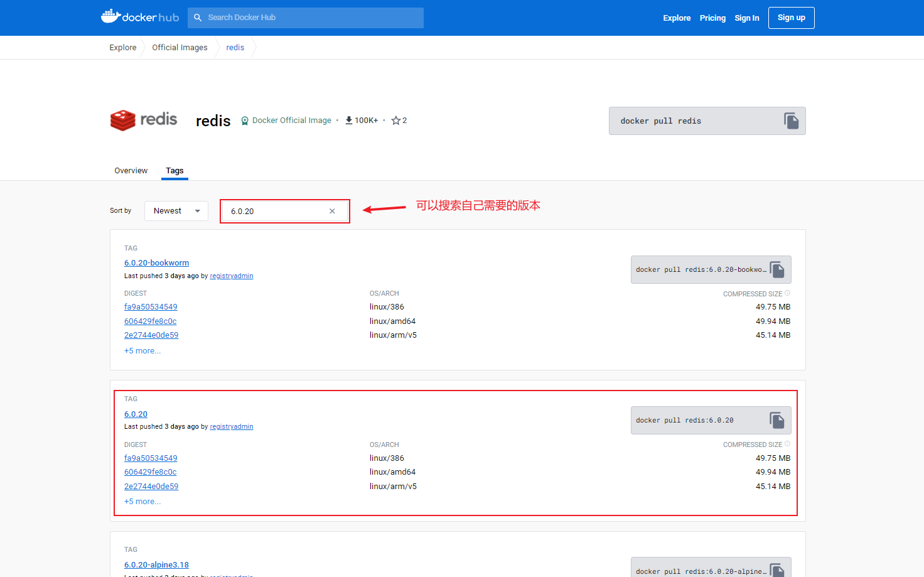
Task: Click linux/amd64 in the 6.0.20 card
Action: point(392,472)
